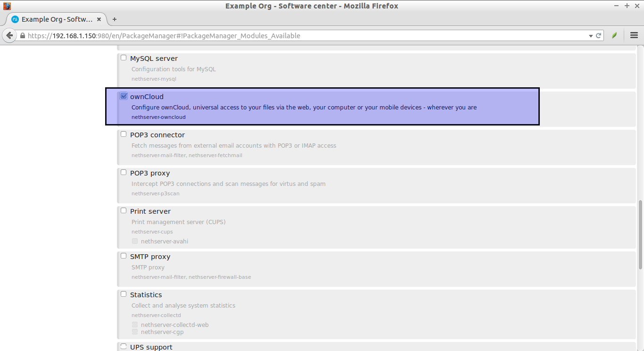Click the MySQL server label
This screenshot has width=644, height=351.
[154, 58]
